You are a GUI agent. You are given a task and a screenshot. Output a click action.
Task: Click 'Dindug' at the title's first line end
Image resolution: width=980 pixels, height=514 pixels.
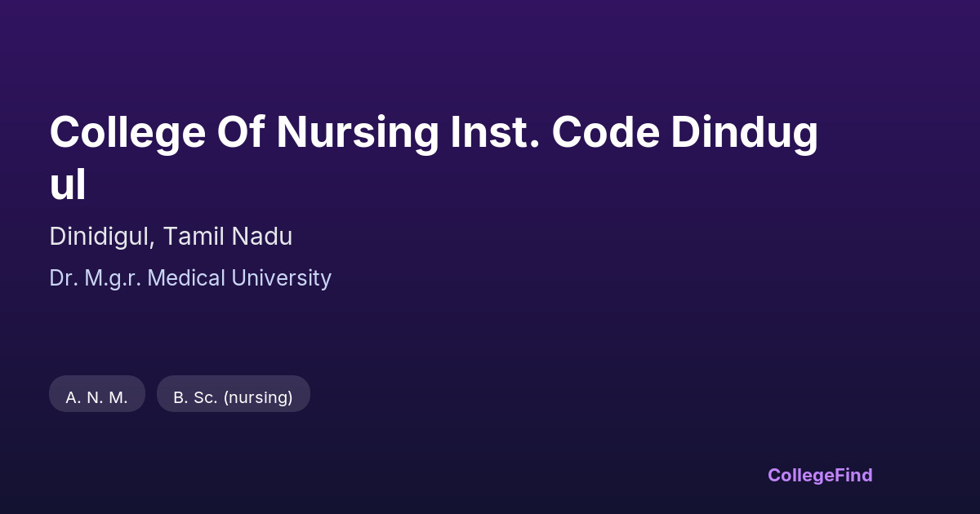click(744, 132)
